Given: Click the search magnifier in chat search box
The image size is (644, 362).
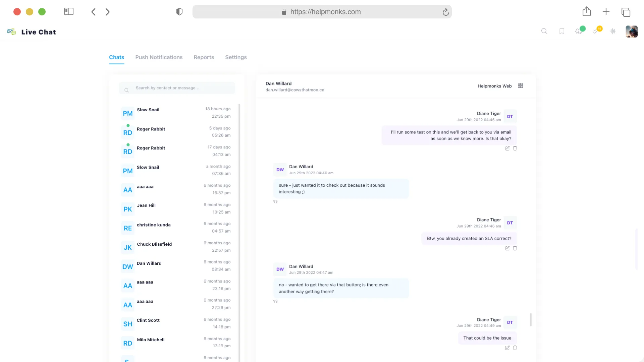Looking at the screenshot, I should pyautogui.click(x=126, y=90).
